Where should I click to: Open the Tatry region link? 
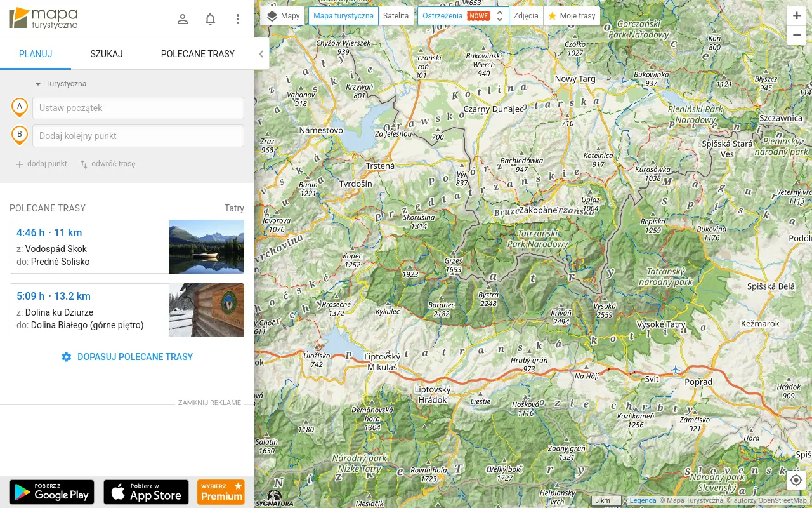pyautogui.click(x=234, y=208)
